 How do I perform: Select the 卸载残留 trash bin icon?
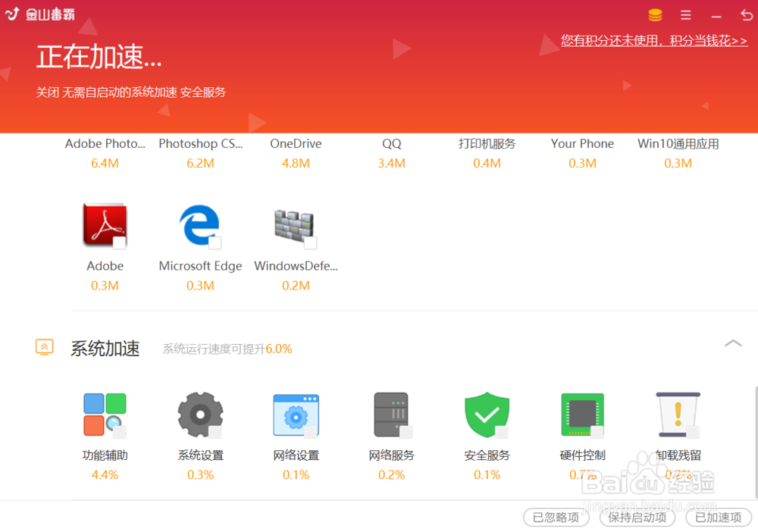[678, 415]
